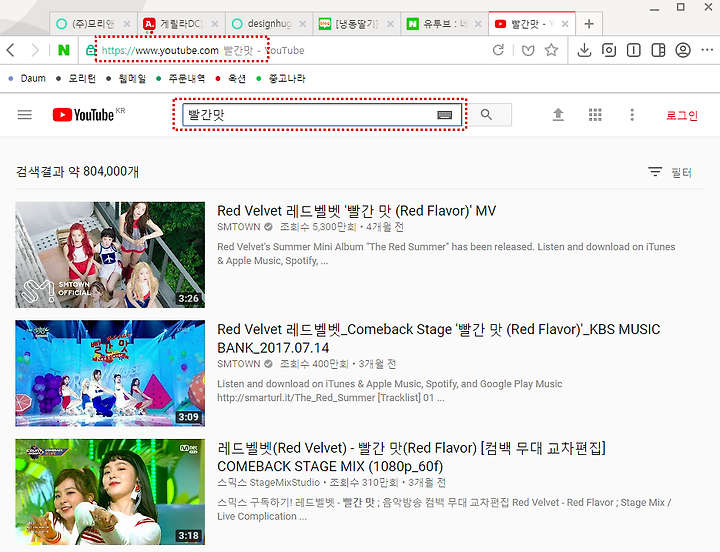720x552 pixels.
Task: Close the designhug tab
Action: pyautogui.click(x=302, y=24)
